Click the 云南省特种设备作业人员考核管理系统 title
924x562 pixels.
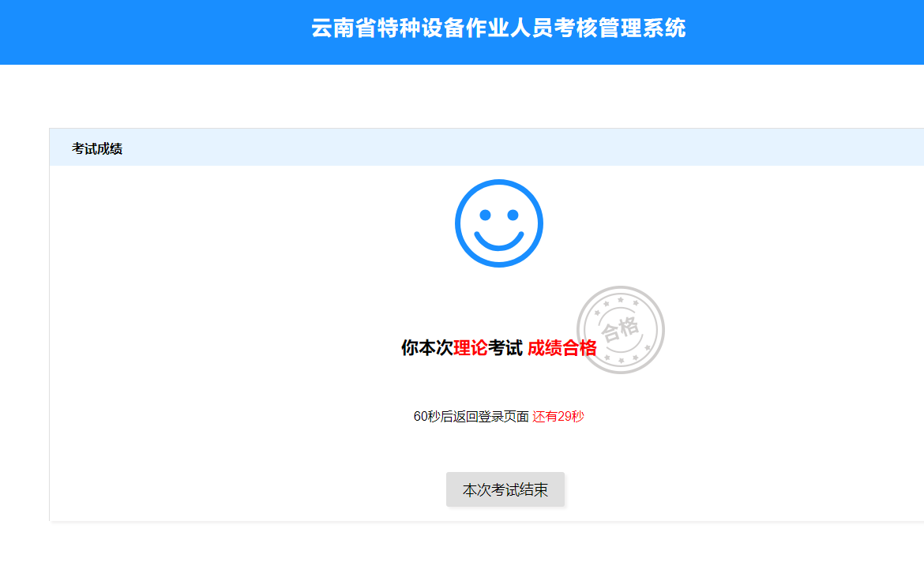tap(498, 29)
